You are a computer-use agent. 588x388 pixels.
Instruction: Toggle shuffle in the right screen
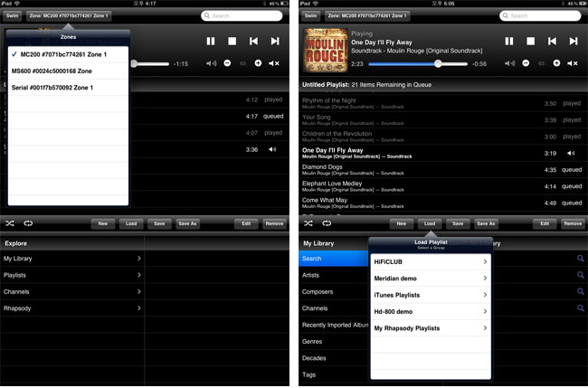(308, 223)
